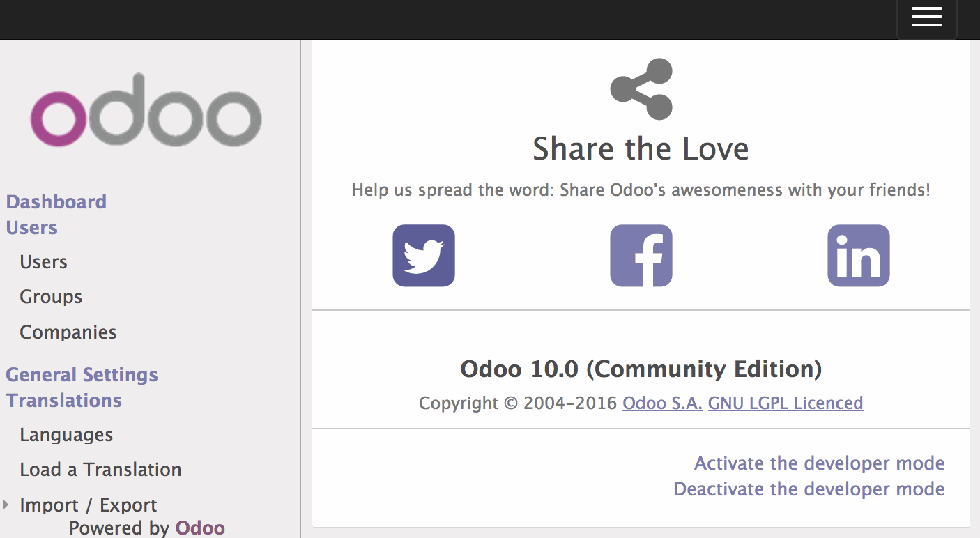Image resolution: width=980 pixels, height=538 pixels.
Task: Open the Users section header
Action: pyautogui.click(x=31, y=228)
